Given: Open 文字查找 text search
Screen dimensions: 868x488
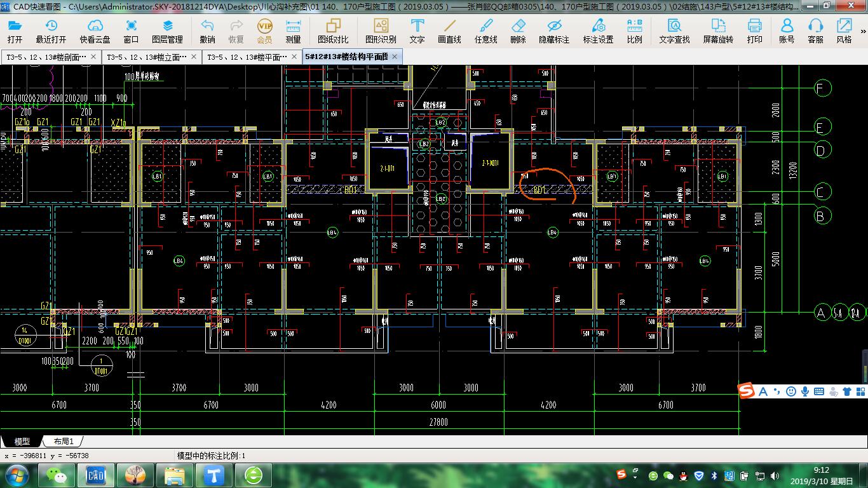Looking at the screenshot, I should [x=675, y=30].
